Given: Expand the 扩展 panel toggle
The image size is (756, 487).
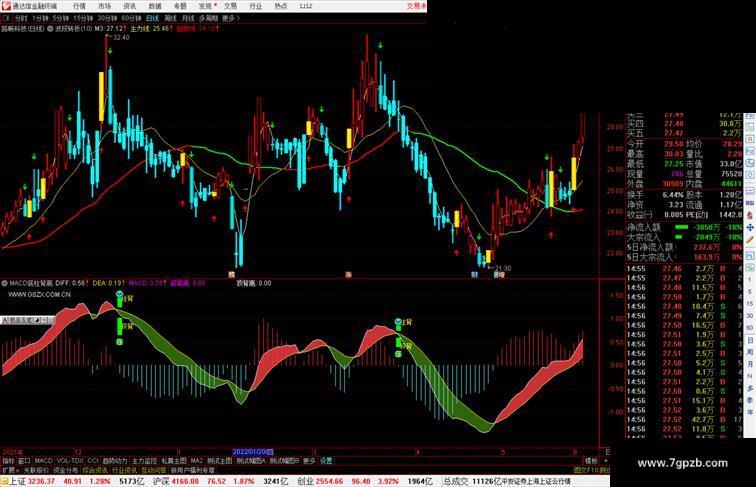Looking at the screenshot, I should 10,470.
